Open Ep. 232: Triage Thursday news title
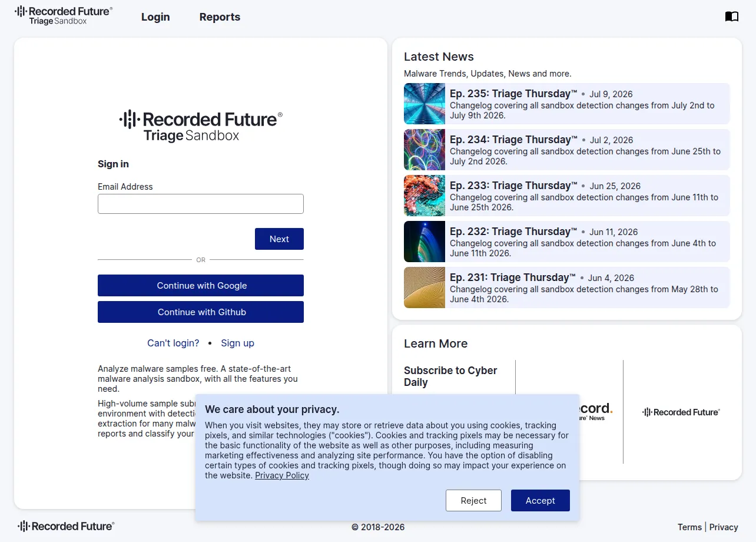The width and height of the screenshot is (756, 542). click(513, 232)
